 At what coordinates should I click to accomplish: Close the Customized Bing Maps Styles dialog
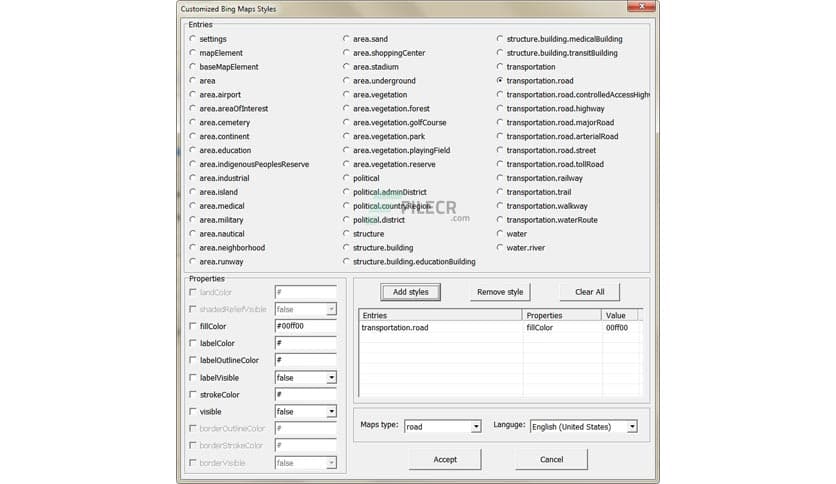coord(641,6)
